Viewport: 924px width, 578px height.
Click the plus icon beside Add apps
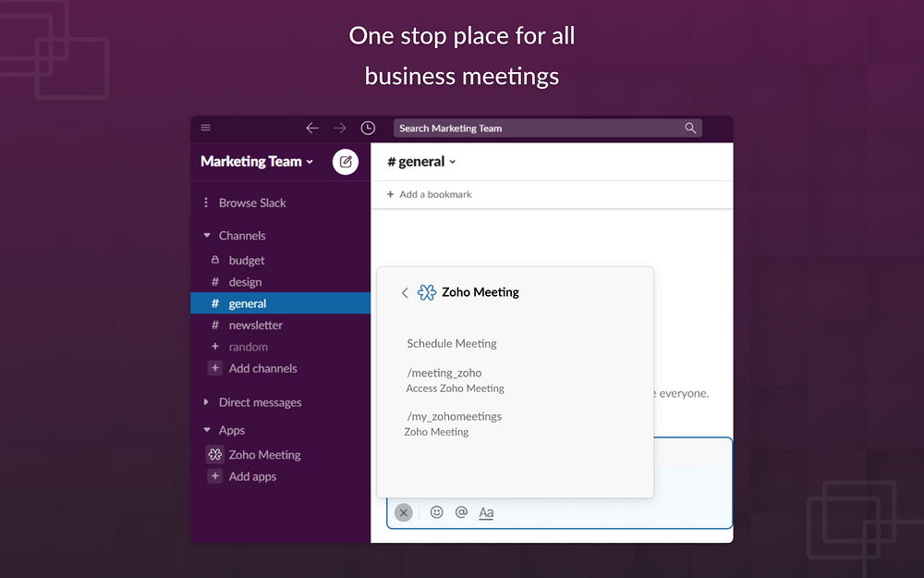(215, 476)
